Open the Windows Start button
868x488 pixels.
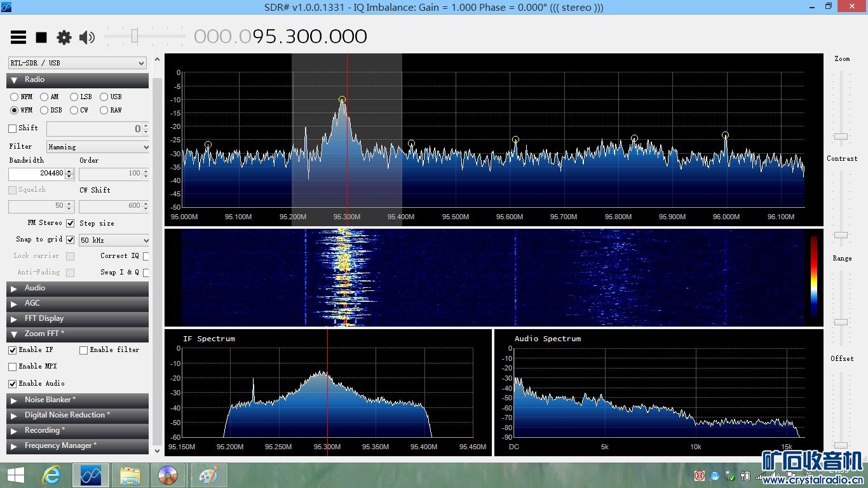click(x=16, y=475)
